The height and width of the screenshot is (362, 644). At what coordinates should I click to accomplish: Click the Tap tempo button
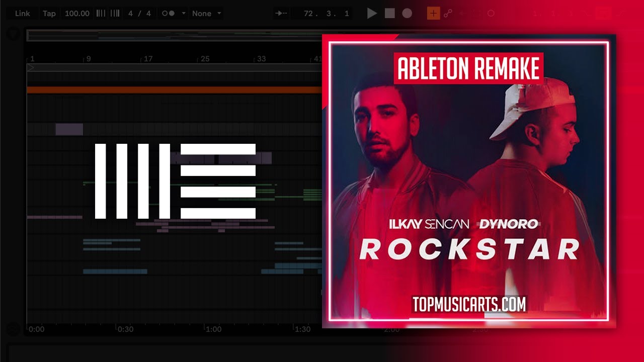point(49,14)
